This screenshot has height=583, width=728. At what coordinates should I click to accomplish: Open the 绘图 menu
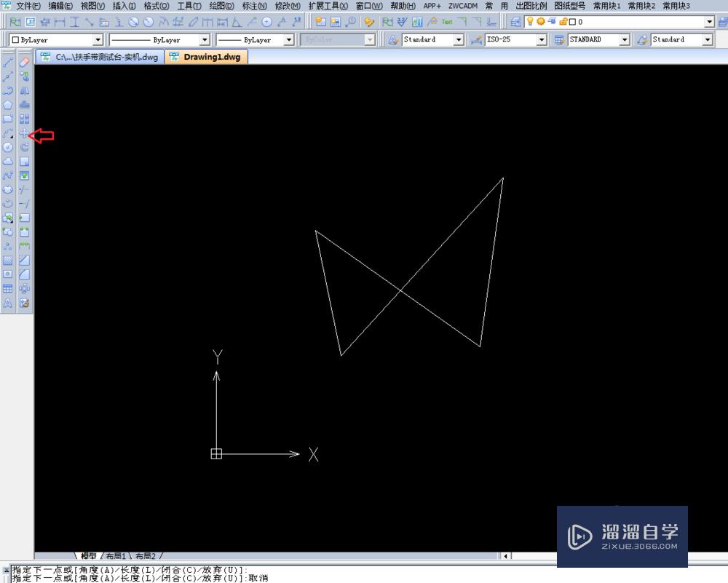click(x=223, y=6)
